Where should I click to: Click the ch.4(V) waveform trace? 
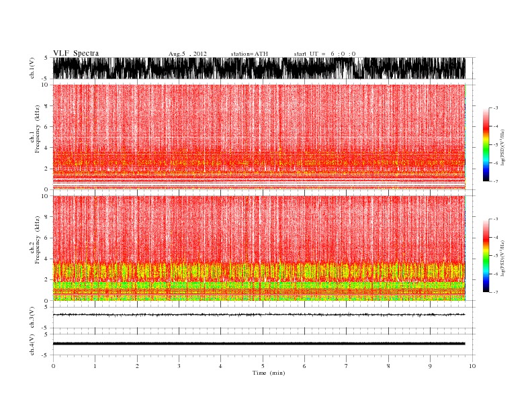(259, 344)
